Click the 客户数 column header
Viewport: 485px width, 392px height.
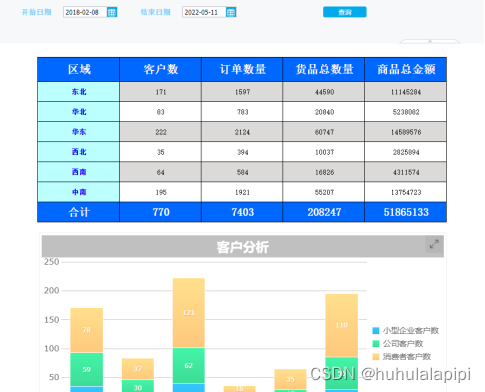click(161, 69)
